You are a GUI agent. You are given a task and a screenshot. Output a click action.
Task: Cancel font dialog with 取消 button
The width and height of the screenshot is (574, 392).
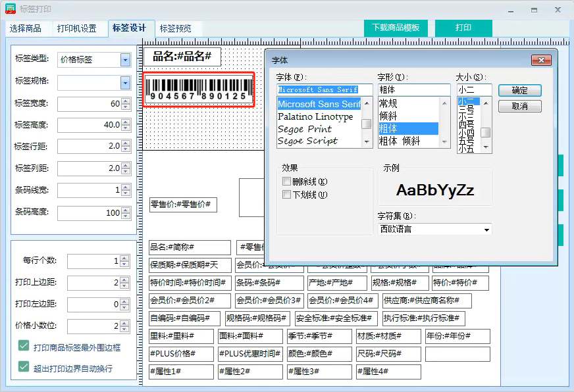point(520,107)
